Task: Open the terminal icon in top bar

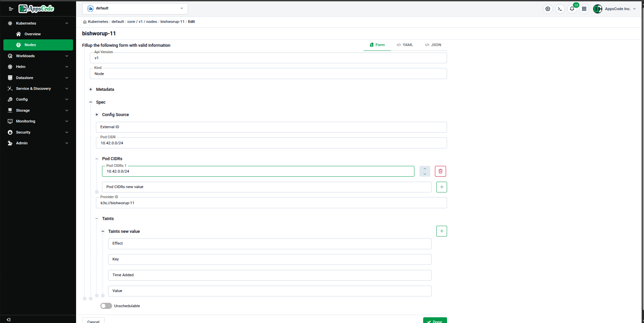Action: click(560, 9)
